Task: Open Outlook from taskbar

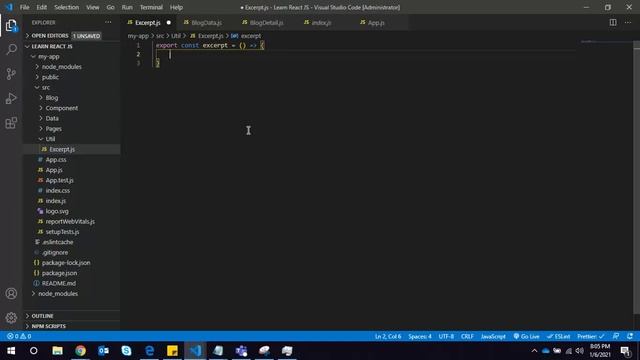Action: [x=103, y=351]
